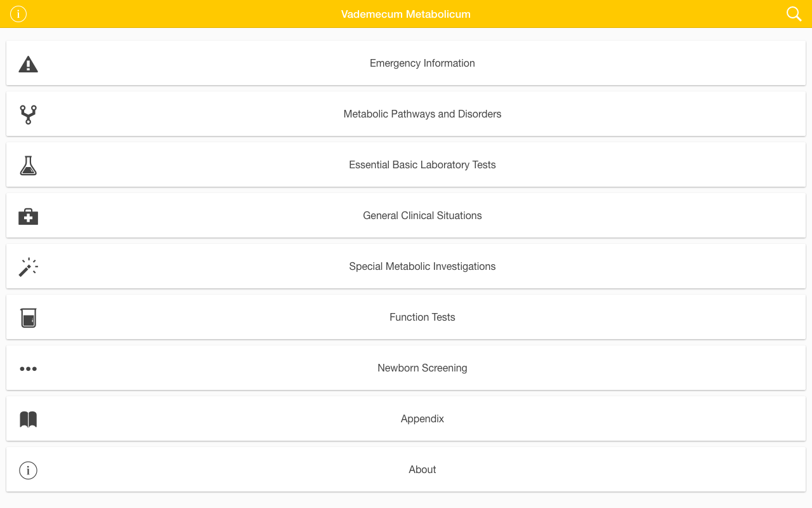This screenshot has width=812, height=508.
Task: Go to General Clinical Situations
Action: (422, 216)
